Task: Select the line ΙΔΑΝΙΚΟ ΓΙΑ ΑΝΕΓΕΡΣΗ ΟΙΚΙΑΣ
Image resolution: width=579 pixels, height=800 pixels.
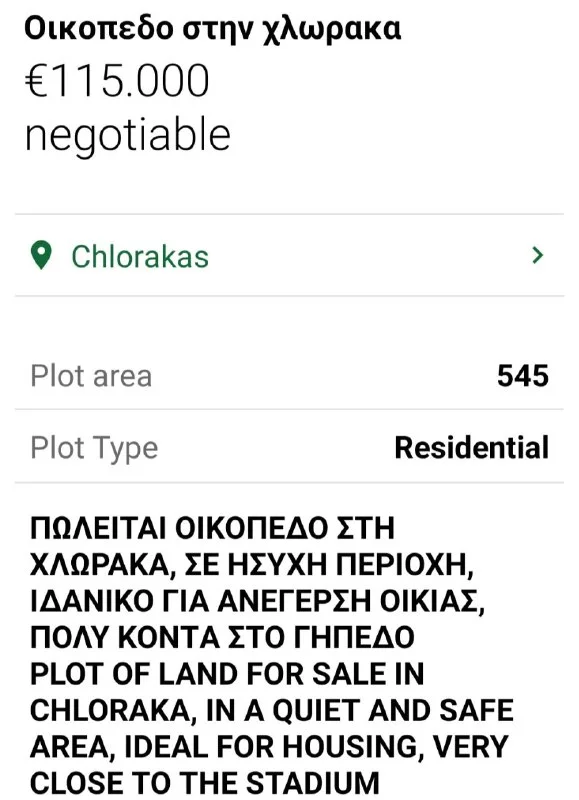Action: (x=257, y=602)
